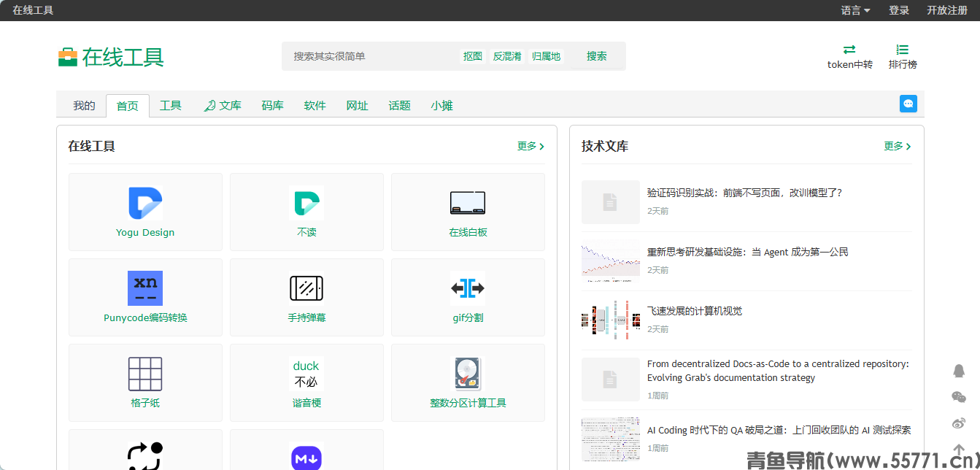Click the blue chat bubble icon
Image resolution: width=980 pixels, height=470 pixels.
point(908,104)
